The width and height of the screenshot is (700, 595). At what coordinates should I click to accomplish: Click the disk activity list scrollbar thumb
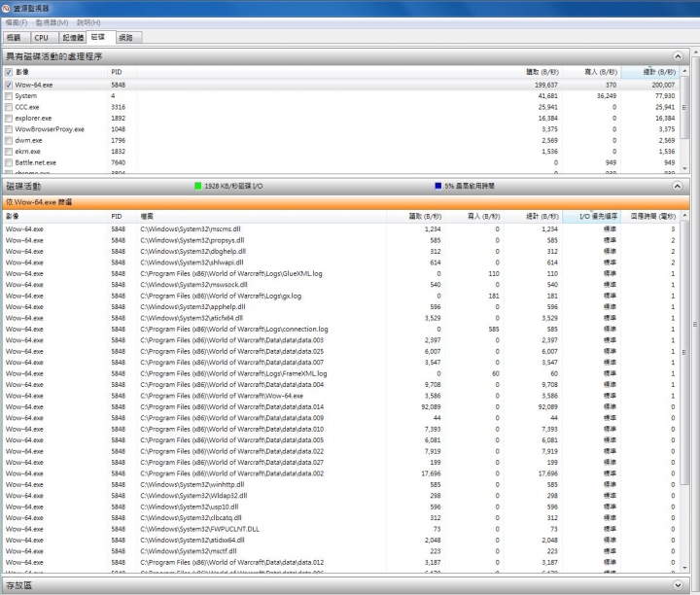coord(684,353)
